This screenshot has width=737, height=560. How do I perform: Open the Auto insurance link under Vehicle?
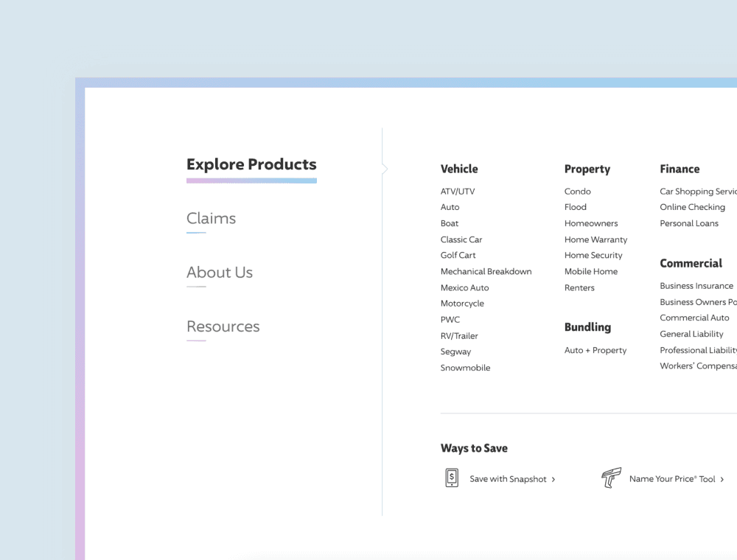point(450,207)
